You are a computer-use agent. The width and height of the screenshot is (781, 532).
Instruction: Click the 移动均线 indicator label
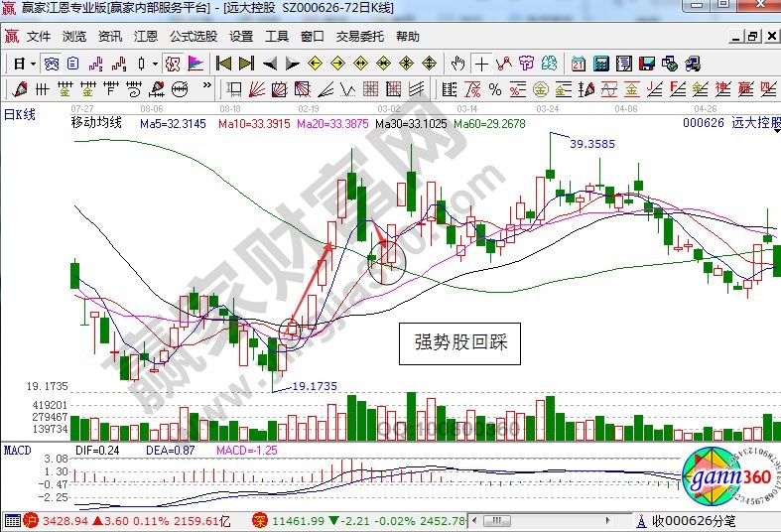[96, 124]
